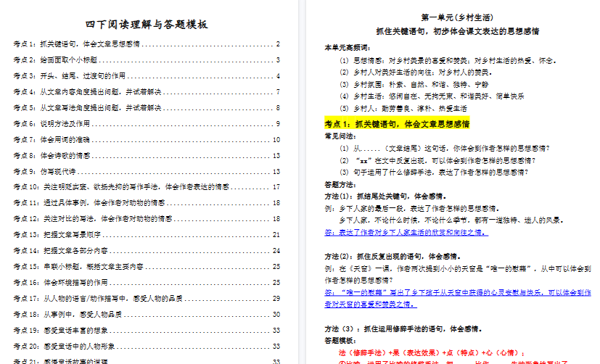Screen dimensions: 600x364
Task: Click question (1) 从......（文章结尾）这句话
Action: tap(445, 149)
